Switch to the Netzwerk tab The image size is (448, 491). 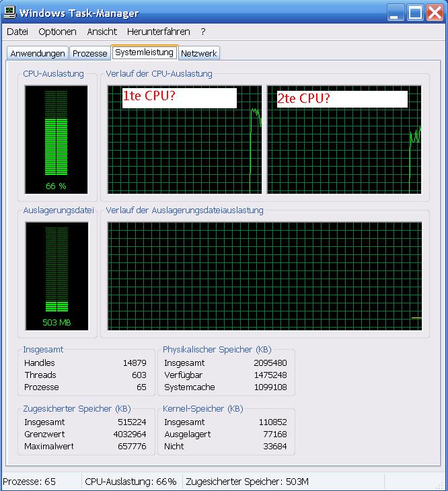tap(199, 54)
